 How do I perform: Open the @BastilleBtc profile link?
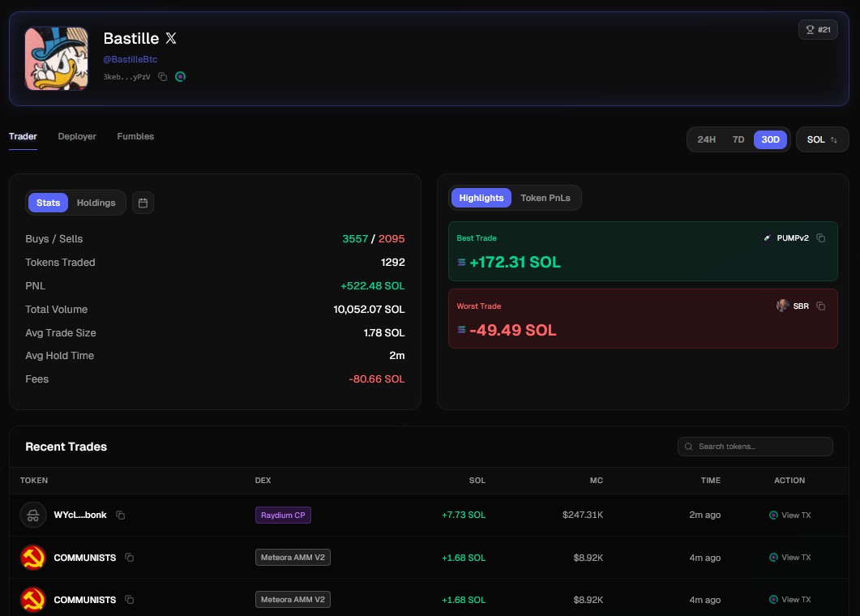point(130,59)
